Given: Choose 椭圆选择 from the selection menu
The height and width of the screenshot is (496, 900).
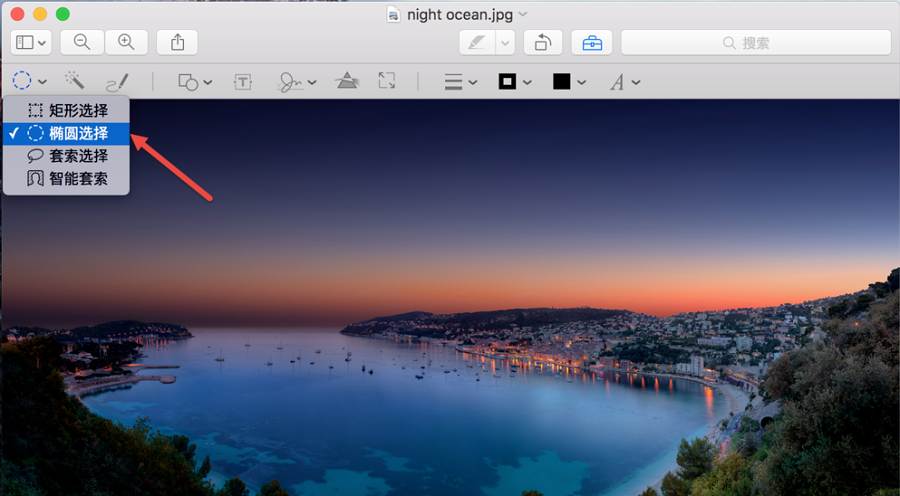Looking at the screenshot, I should coord(66,133).
